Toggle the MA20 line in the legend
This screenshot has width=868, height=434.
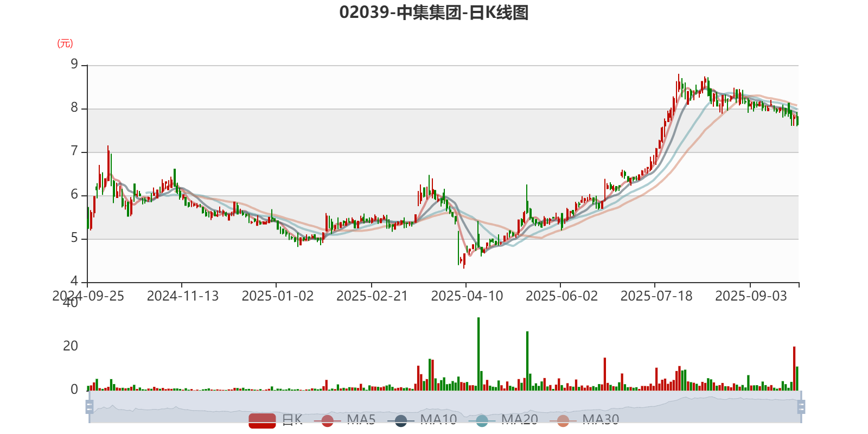pyautogui.click(x=503, y=420)
